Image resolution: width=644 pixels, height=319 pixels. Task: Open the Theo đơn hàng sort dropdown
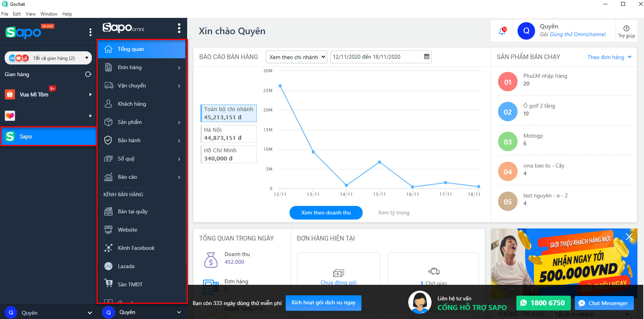[609, 57]
